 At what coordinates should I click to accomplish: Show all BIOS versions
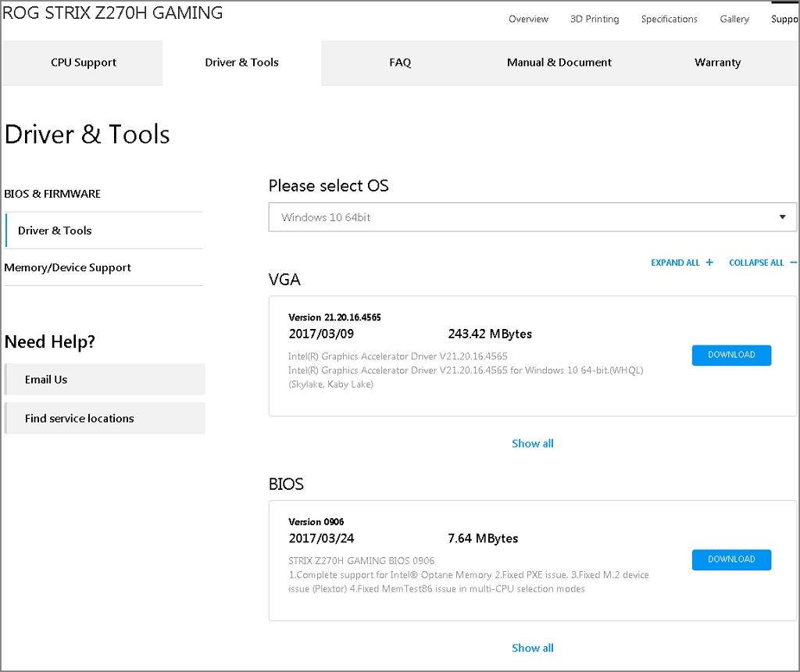pos(532,648)
